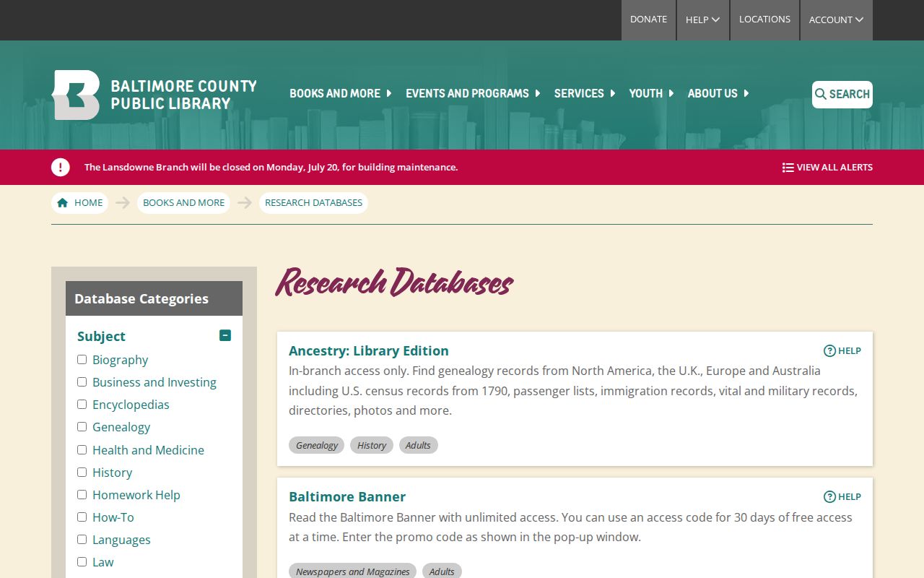Viewport: 924px width, 578px height.
Task: Click the alert exclamation icon
Action: [x=61, y=167]
